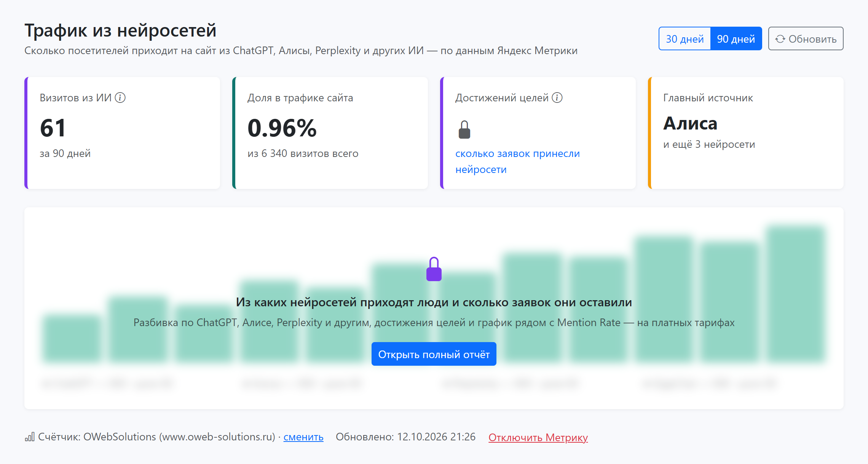868x464 pixels.
Task: Click headline Из каких нейросетей приходят люди
Action: tap(434, 302)
